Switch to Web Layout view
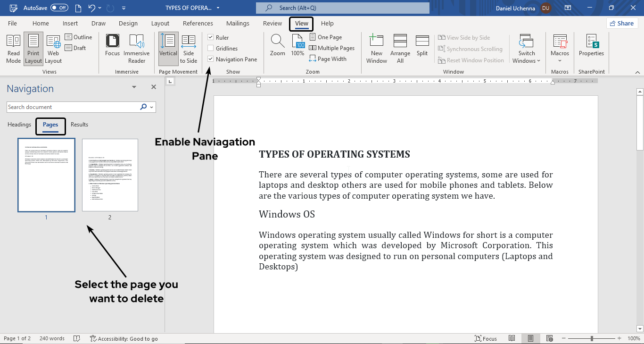Image resolution: width=644 pixels, height=344 pixels. (53, 49)
